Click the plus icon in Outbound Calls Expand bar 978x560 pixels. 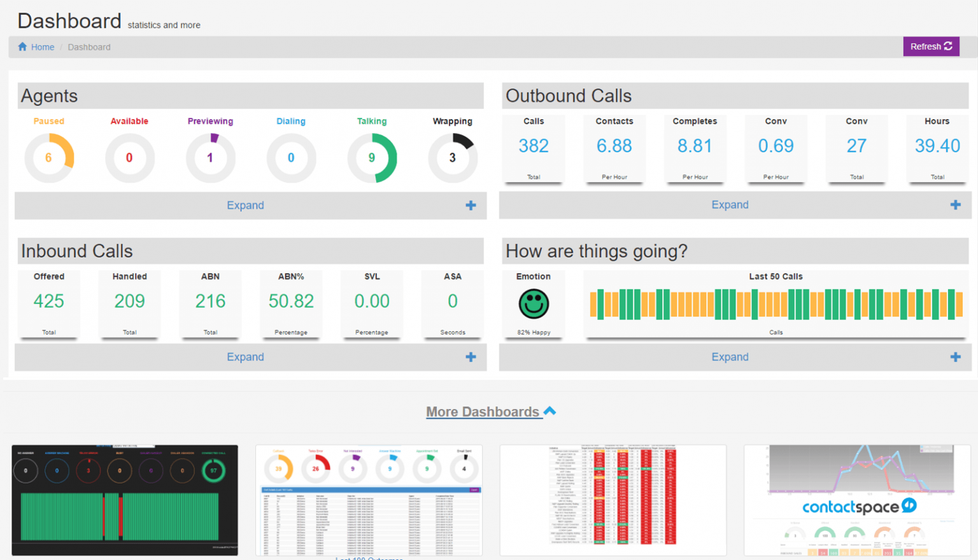point(955,204)
